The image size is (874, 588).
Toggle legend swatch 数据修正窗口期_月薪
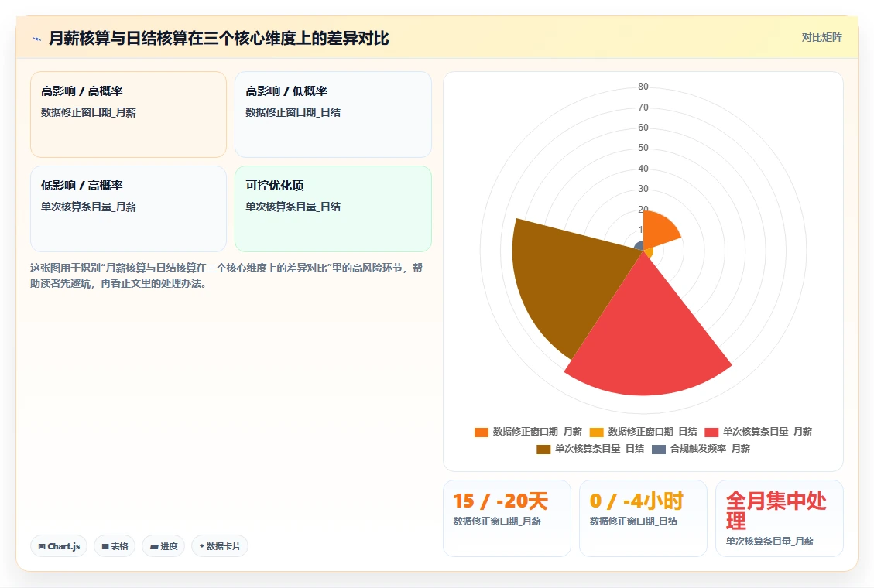[x=481, y=432]
